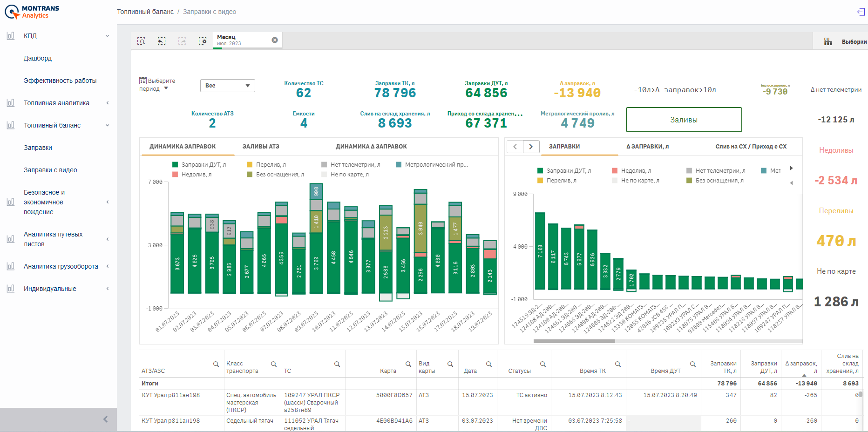868x432 pixels.
Task: Click the MONTRANS Analytics logo
Action: (32, 12)
